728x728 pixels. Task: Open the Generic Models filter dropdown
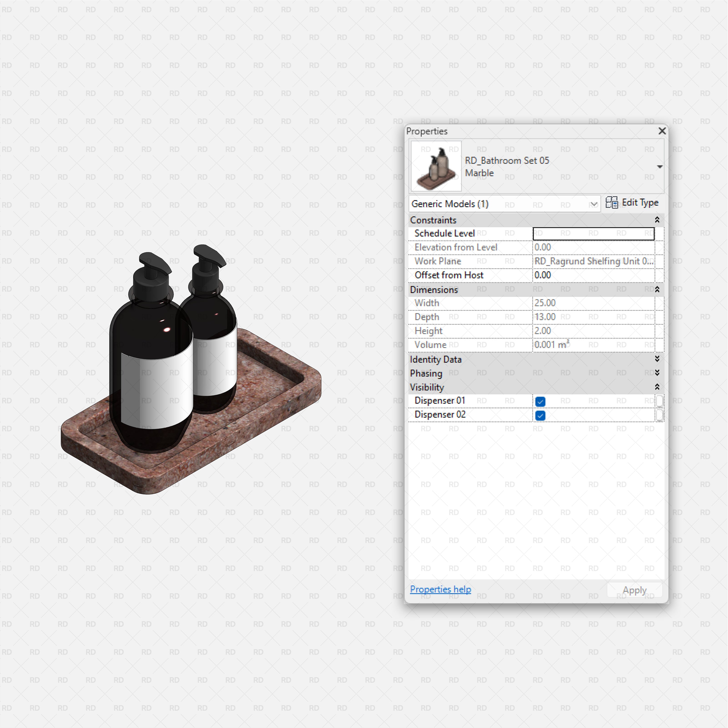pos(594,204)
